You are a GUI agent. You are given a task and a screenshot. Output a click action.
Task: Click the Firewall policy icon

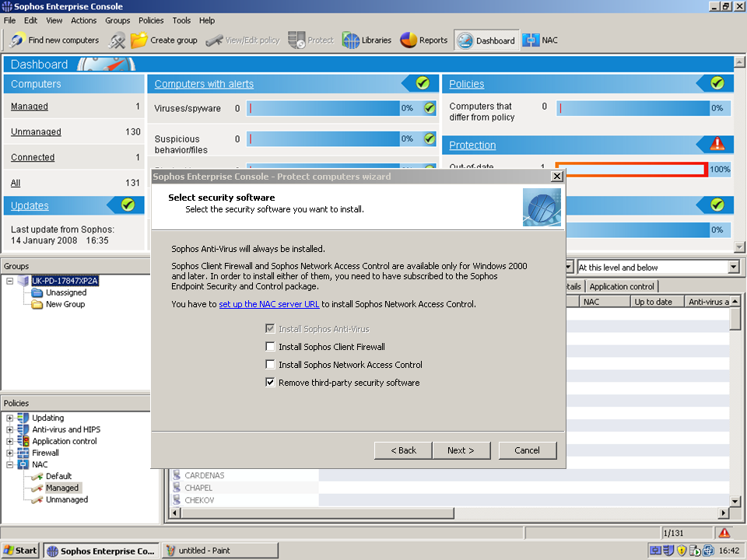[23, 453]
